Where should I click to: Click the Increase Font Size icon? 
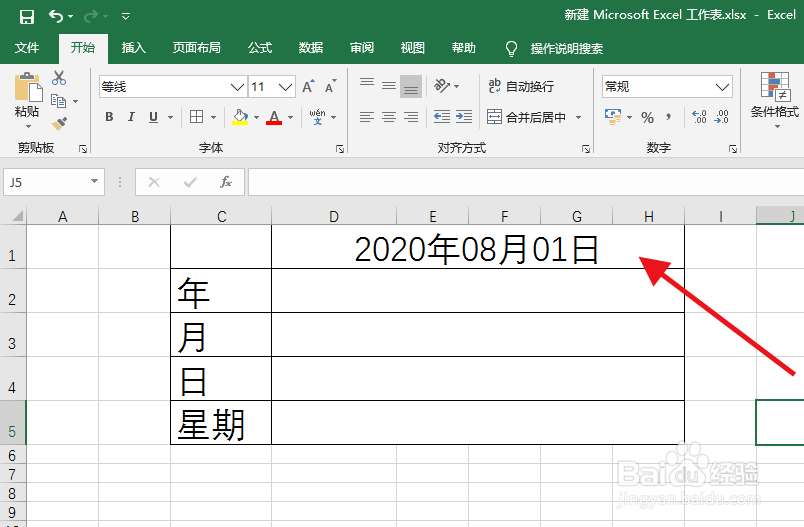pos(308,87)
